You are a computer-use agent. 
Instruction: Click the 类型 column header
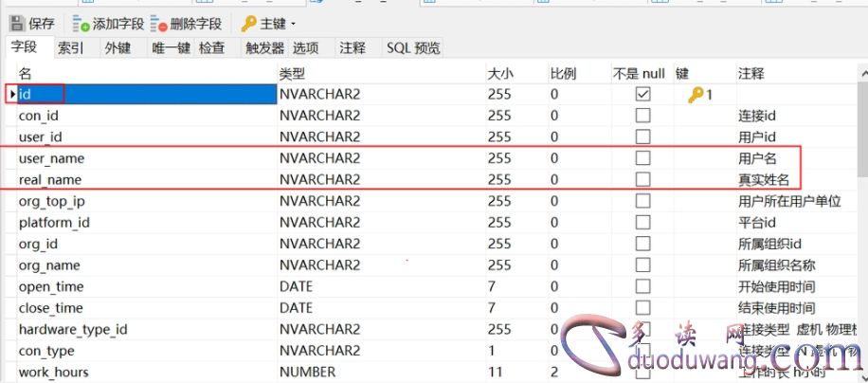tap(292, 73)
